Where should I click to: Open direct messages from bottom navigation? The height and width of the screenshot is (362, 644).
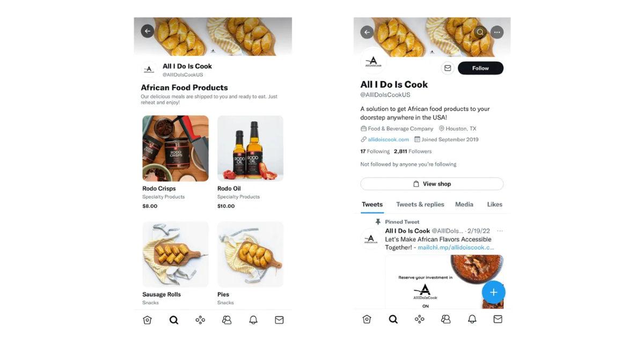497,319
